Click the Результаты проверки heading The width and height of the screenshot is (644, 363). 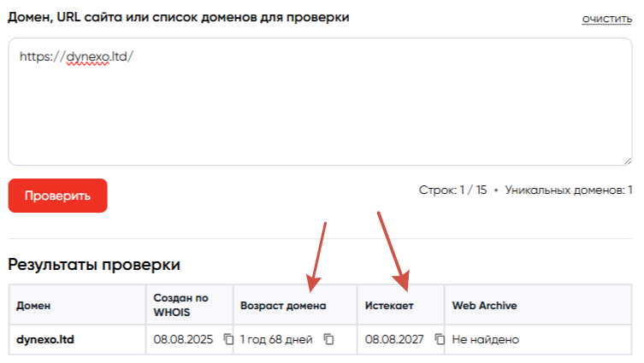[x=94, y=265]
